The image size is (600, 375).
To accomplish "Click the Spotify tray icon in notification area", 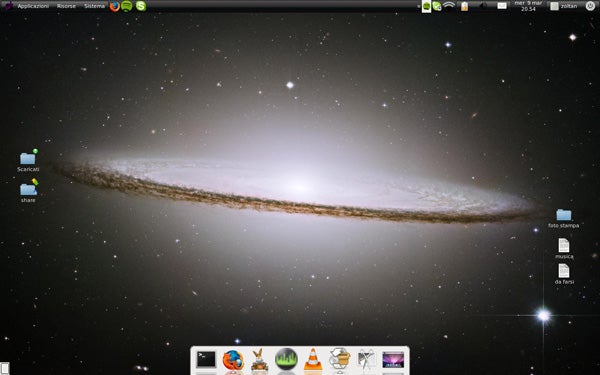I will click(426, 6).
